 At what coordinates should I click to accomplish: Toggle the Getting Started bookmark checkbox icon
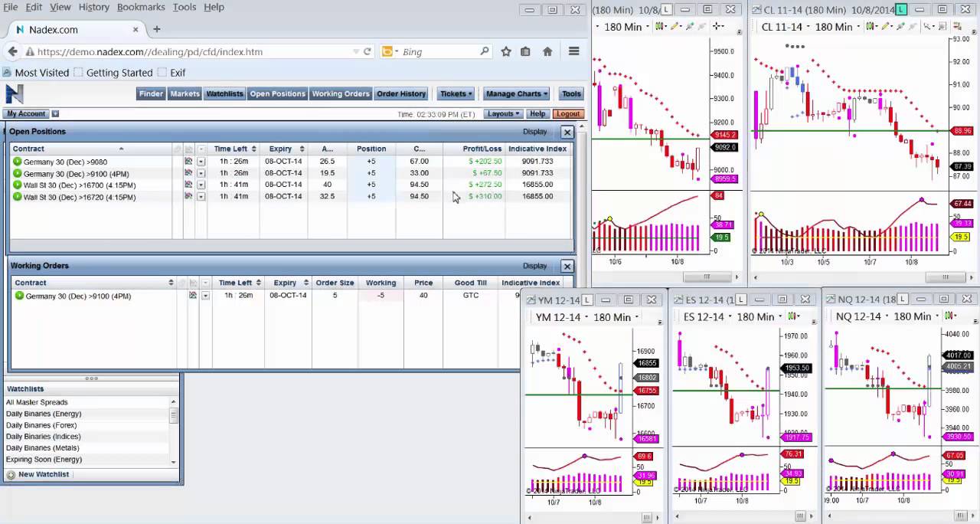click(78, 73)
